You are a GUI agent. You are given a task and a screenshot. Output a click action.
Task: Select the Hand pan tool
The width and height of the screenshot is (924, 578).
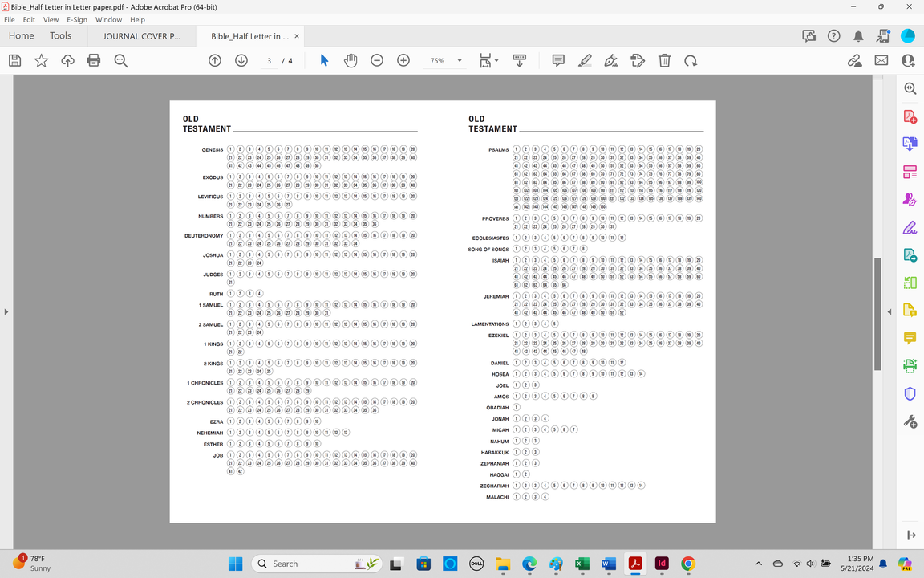[351, 61]
